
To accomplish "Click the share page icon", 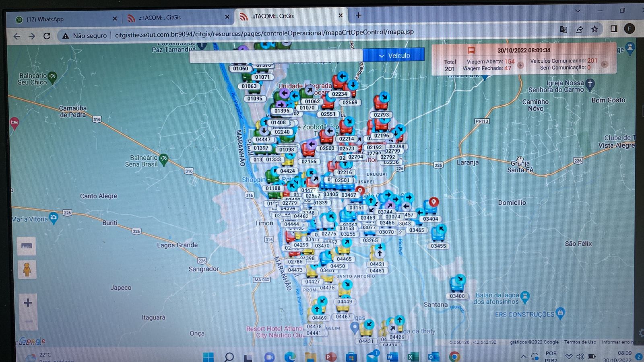I will [579, 29].
